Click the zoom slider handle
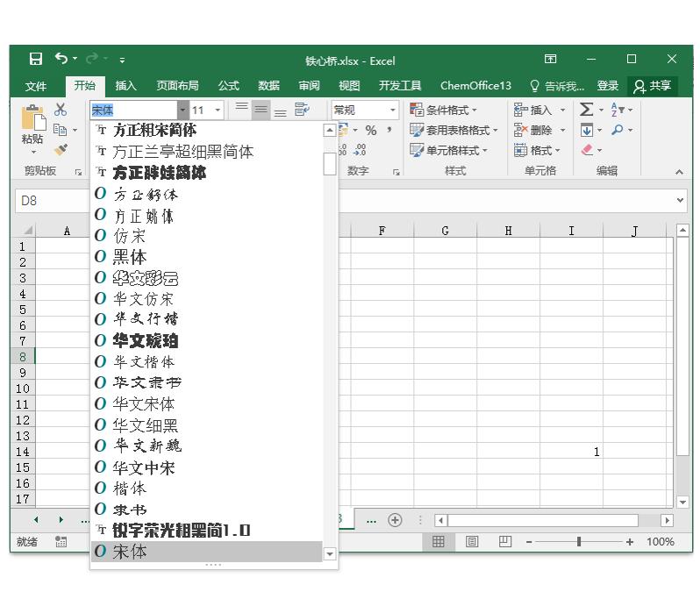 [579, 541]
